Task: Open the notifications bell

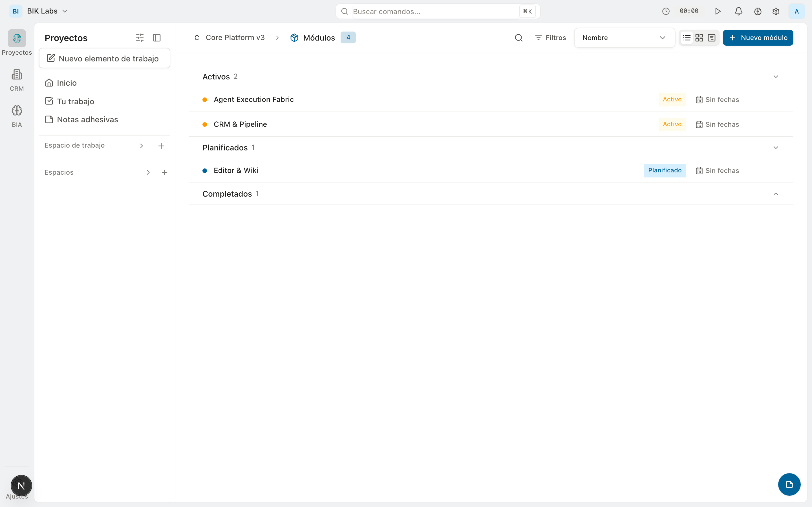Action: 738,11
